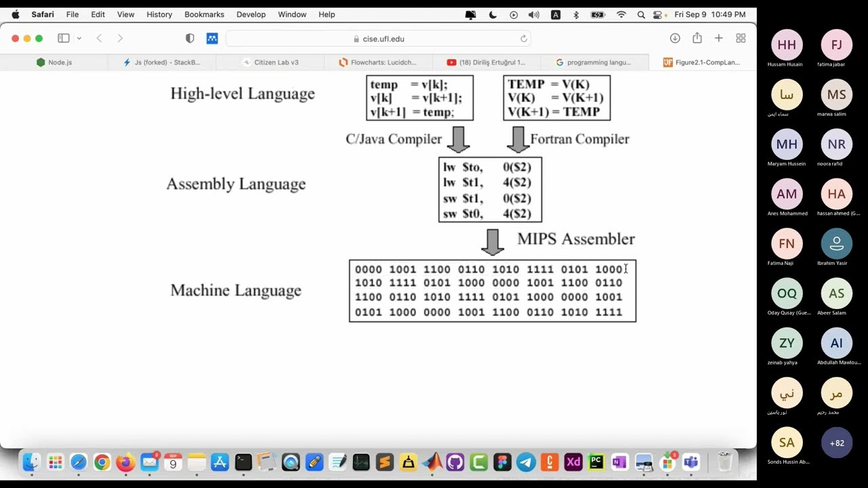The image size is (868, 488).
Task: Toggle Do Not Disturb moon icon
Action: [x=492, y=14]
